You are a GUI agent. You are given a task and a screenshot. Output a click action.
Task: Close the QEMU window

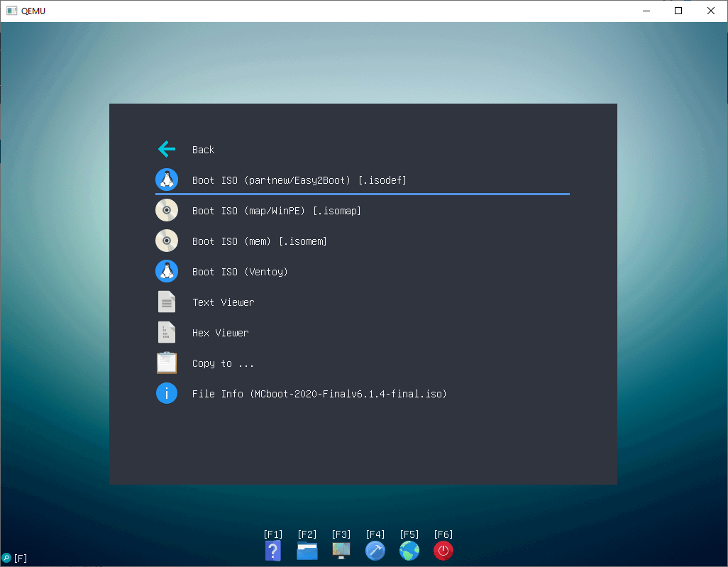tap(711, 11)
